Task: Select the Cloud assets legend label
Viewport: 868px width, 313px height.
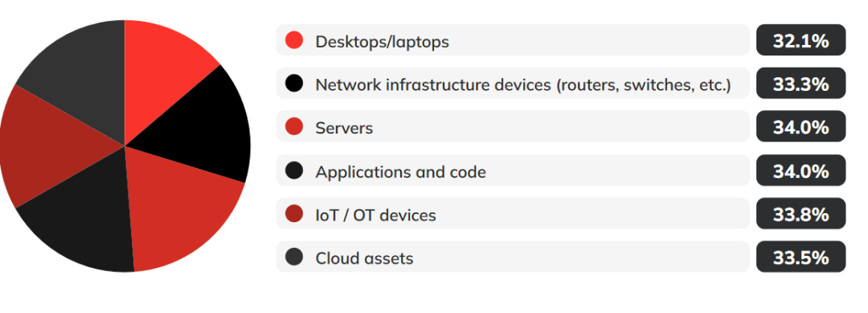Action: 364,258
